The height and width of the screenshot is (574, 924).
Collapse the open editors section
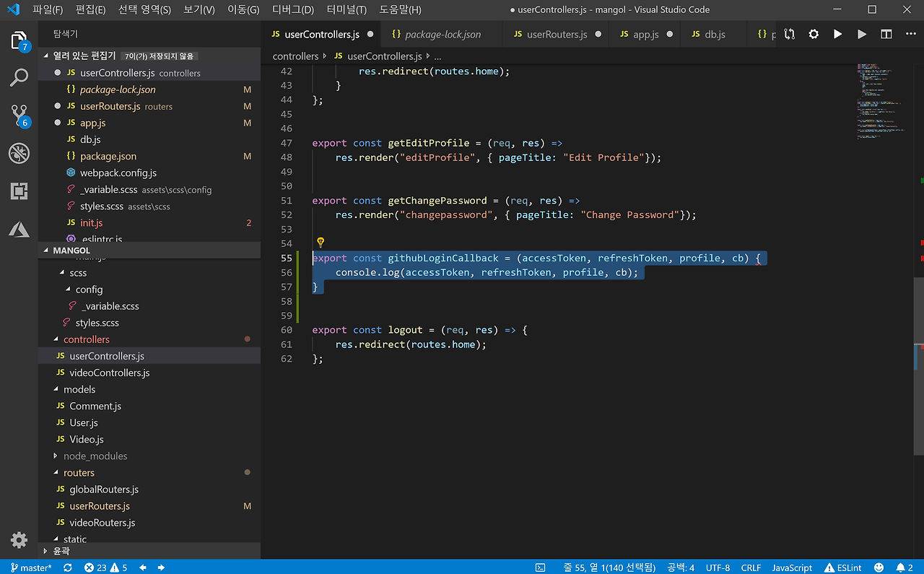(84, 56)
